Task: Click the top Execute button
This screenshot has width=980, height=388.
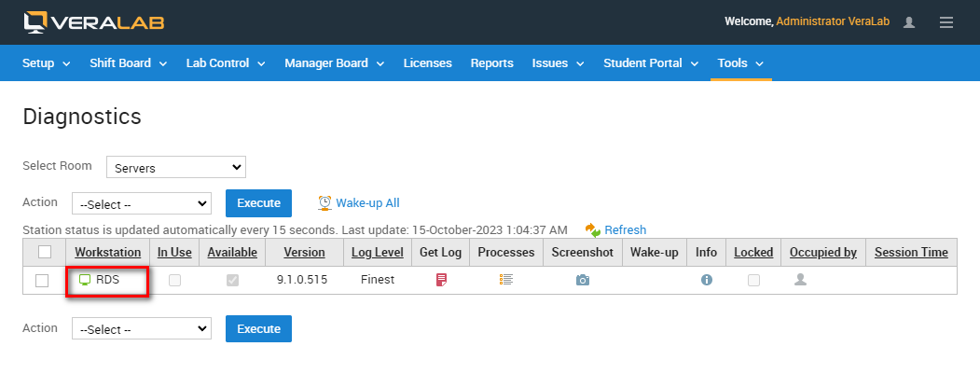Action: [x=258, y=203]
